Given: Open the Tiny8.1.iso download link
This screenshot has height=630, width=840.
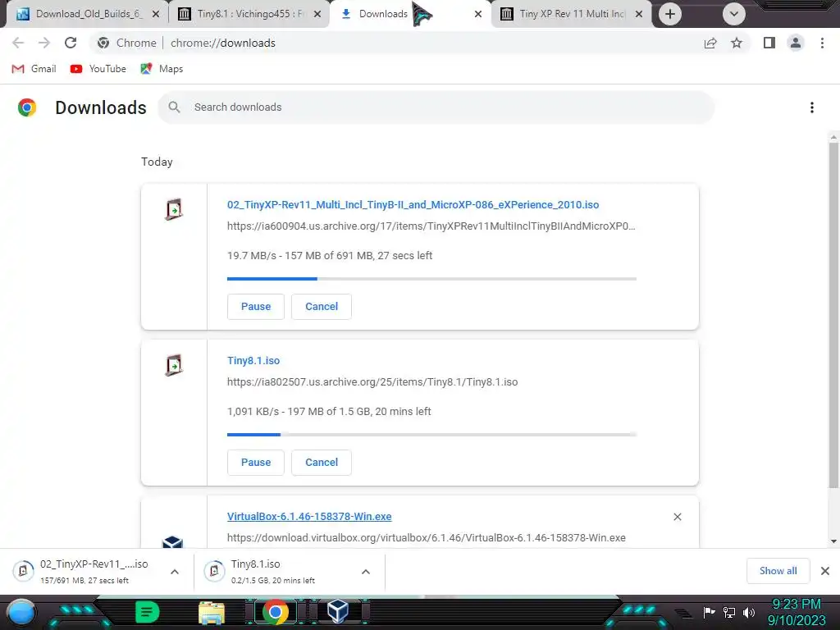Looking at the screenshot, I should pos(253,361).
